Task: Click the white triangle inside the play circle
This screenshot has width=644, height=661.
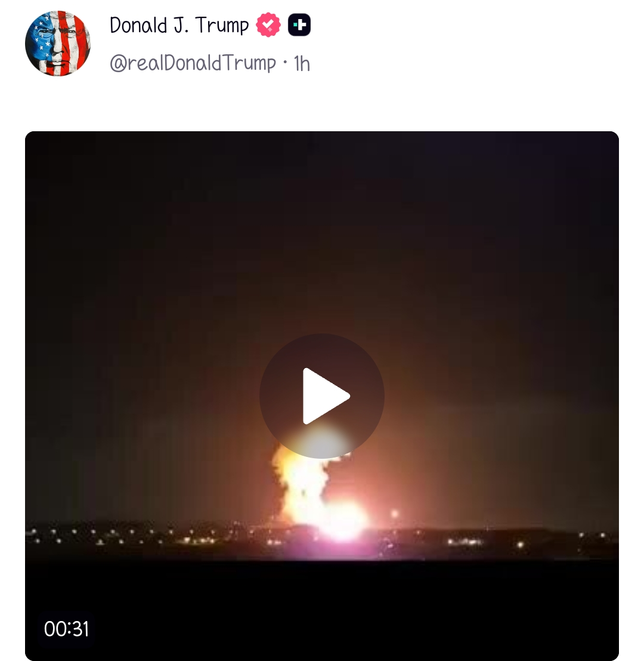Action: 326,396
